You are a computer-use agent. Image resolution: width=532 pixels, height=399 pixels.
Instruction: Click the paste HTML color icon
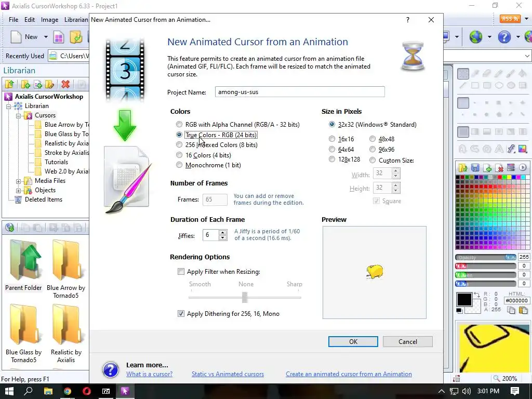(523, 310)
